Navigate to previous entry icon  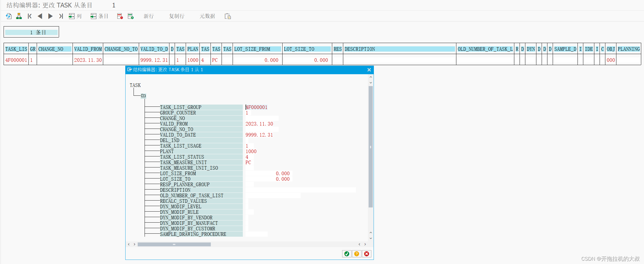[x=40, y=16]
